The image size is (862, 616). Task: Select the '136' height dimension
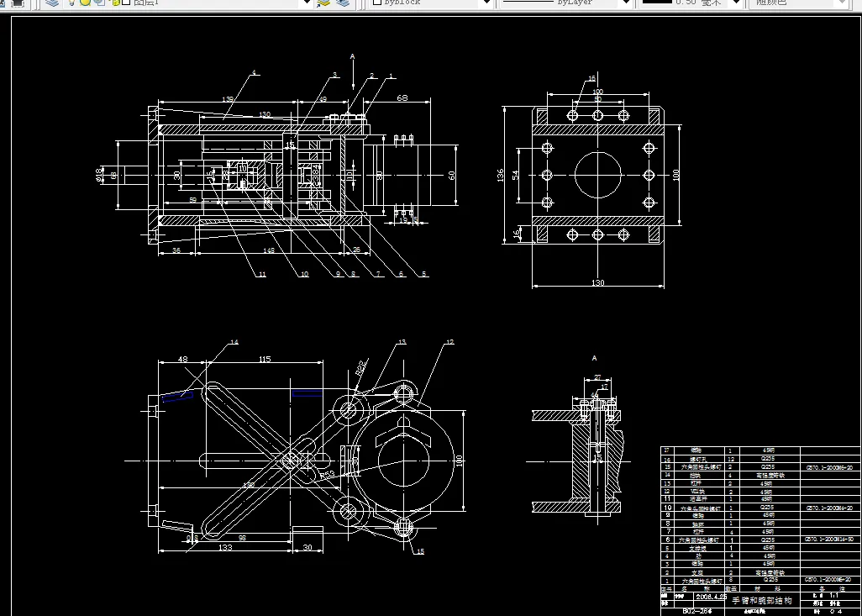click(500, 176)
